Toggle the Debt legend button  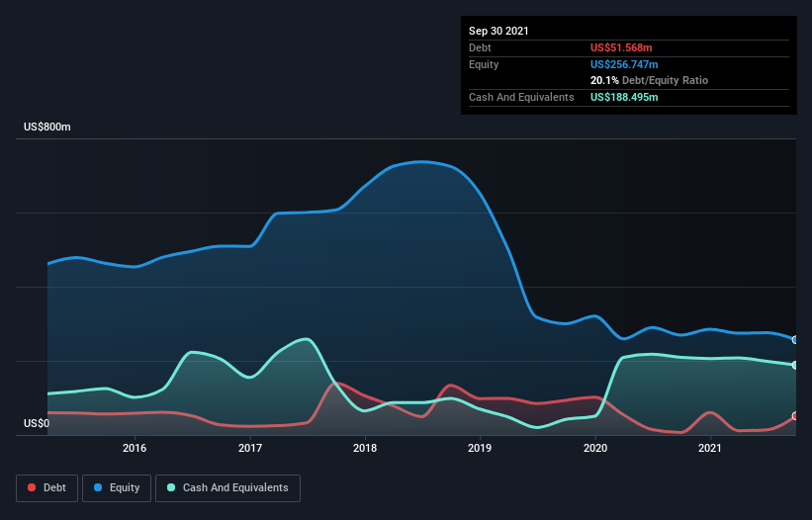tap(46, 488)
